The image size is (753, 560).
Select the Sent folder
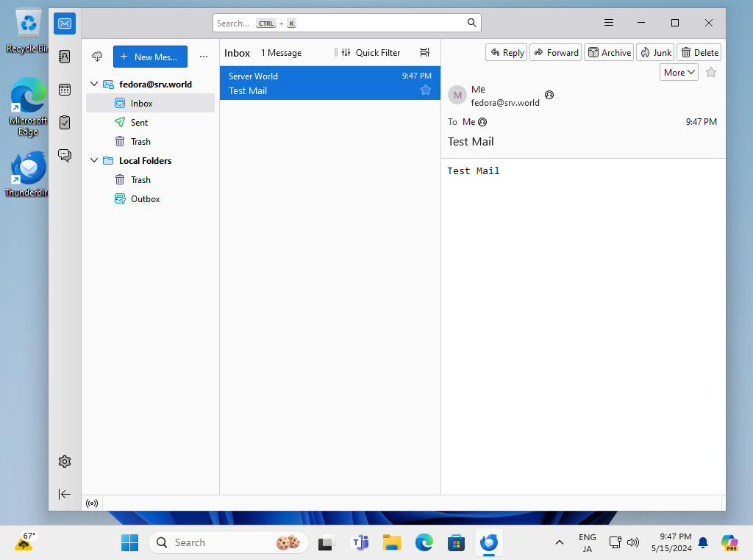[x=140, y=123]
